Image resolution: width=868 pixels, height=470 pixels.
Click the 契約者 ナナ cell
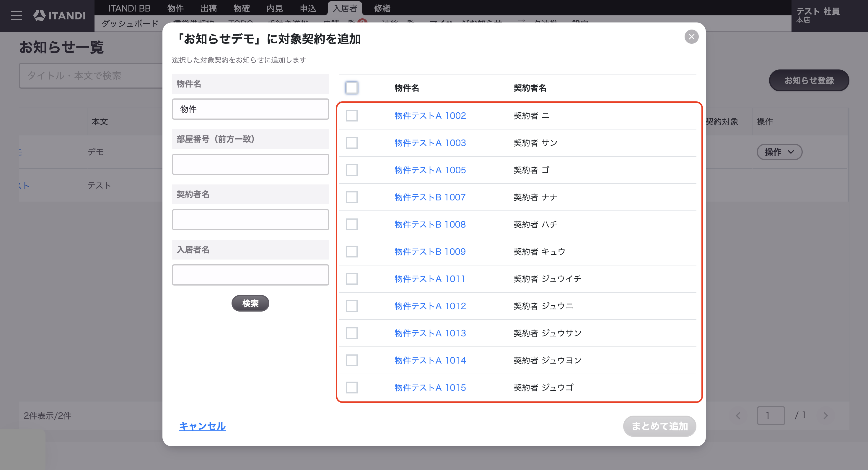tap(535, 197)
